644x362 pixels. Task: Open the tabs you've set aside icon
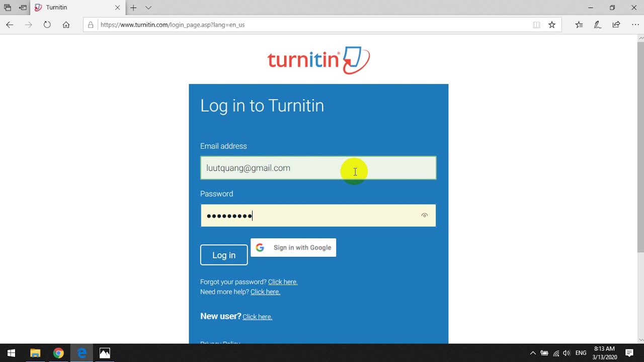coord(8,8)
